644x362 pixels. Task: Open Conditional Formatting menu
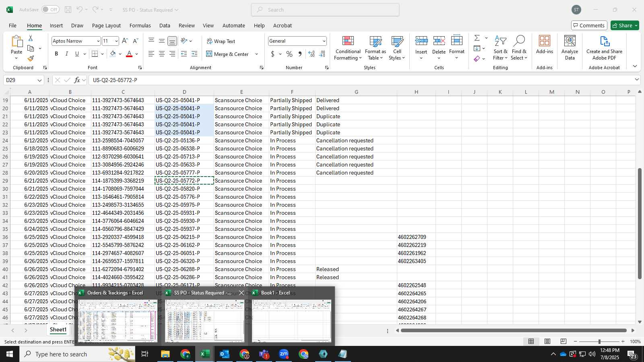[x=348, y=48]
